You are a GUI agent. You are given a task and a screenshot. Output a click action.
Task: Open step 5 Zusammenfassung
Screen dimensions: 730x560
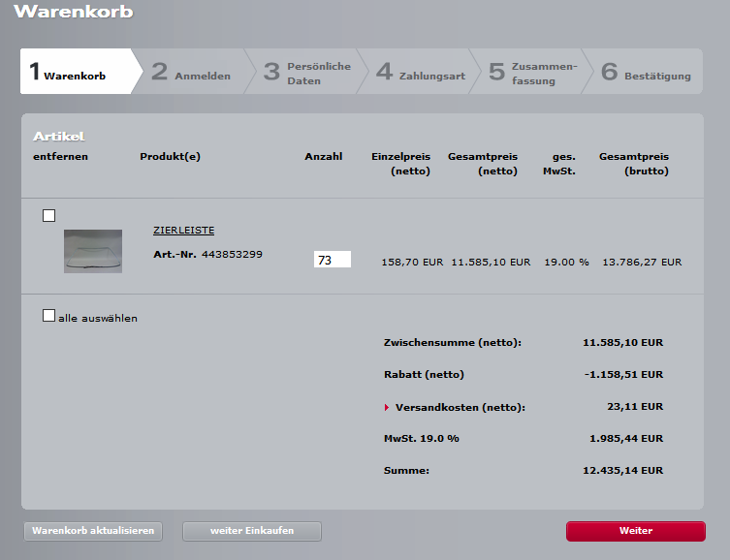click(x=533, y=73)
